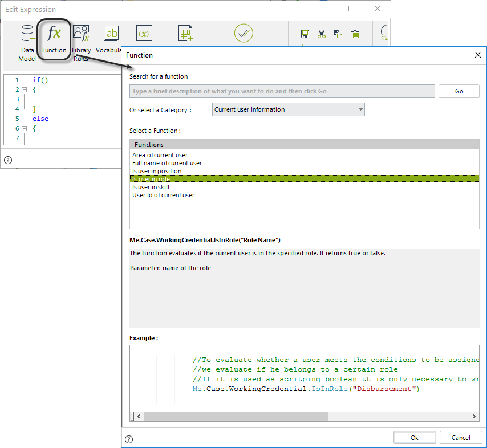Click the Save disk icon

(x=305, y=34)
